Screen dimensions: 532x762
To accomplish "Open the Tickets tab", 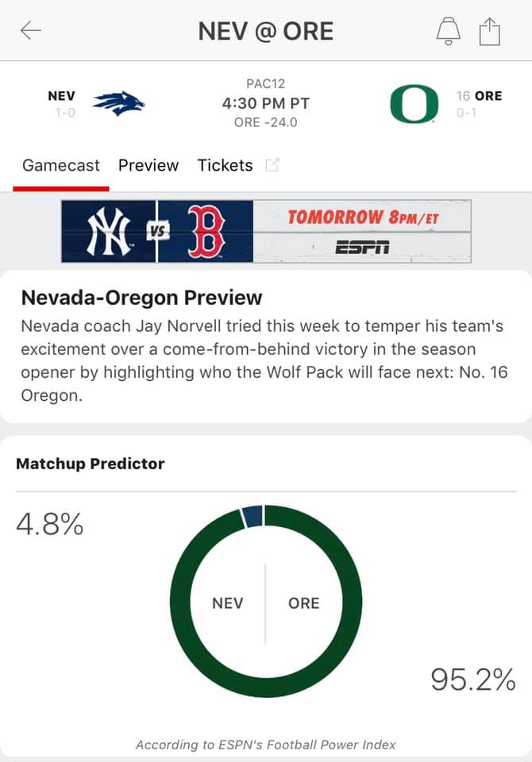I will point(225,166).
